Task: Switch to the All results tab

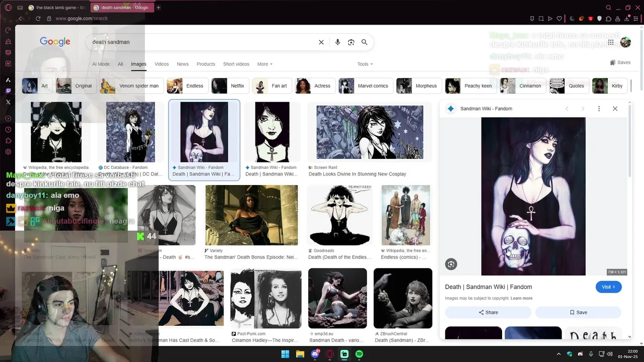Action: (x=120, y=64)
